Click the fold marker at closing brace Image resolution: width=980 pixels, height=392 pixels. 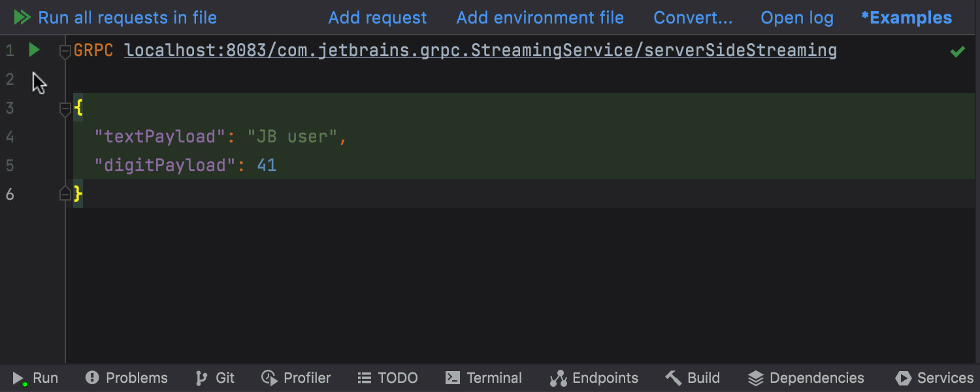tap(65, 194)
